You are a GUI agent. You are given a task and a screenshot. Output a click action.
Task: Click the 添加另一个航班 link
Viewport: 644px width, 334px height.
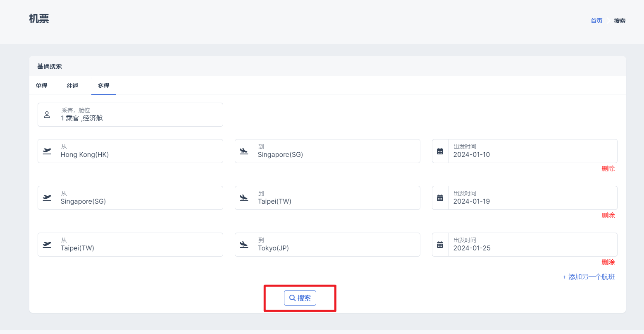[589, 277]
